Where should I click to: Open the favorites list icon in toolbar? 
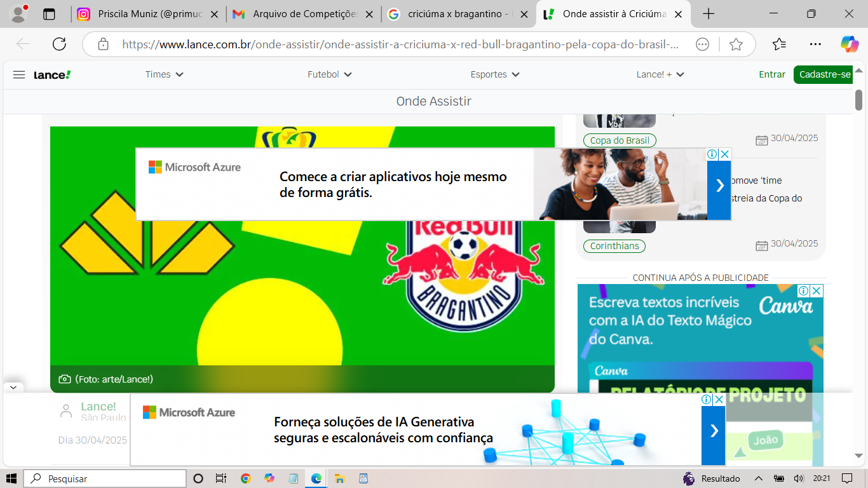click(779, 44)
